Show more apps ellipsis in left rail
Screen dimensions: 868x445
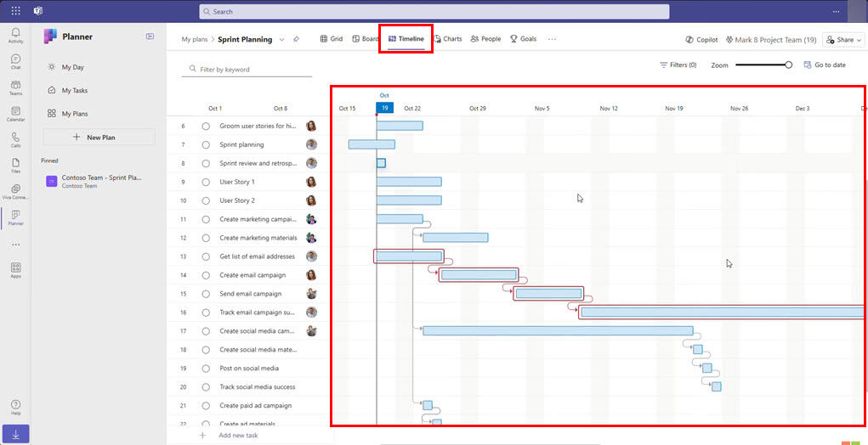15,245
